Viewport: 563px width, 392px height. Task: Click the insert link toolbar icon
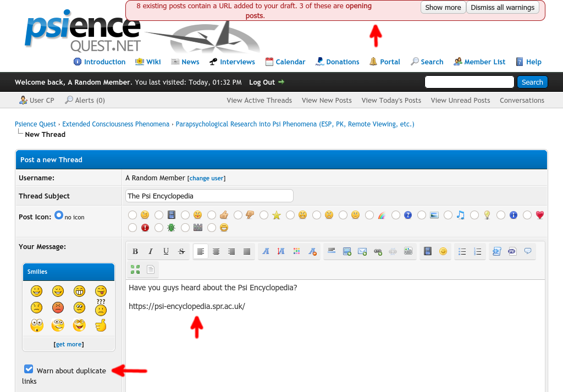tap(378, 252)
